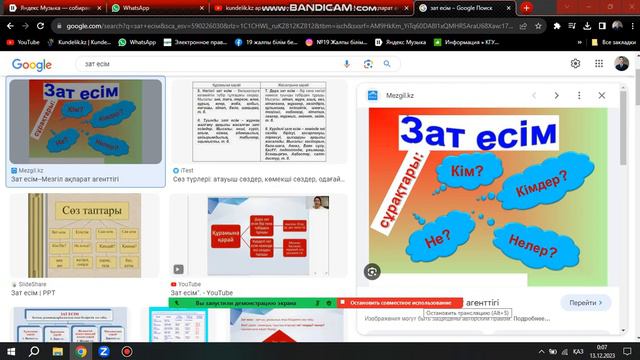This screenshot has width=640, height=360.
Task: Open a new browser tab
Action: 526,8
